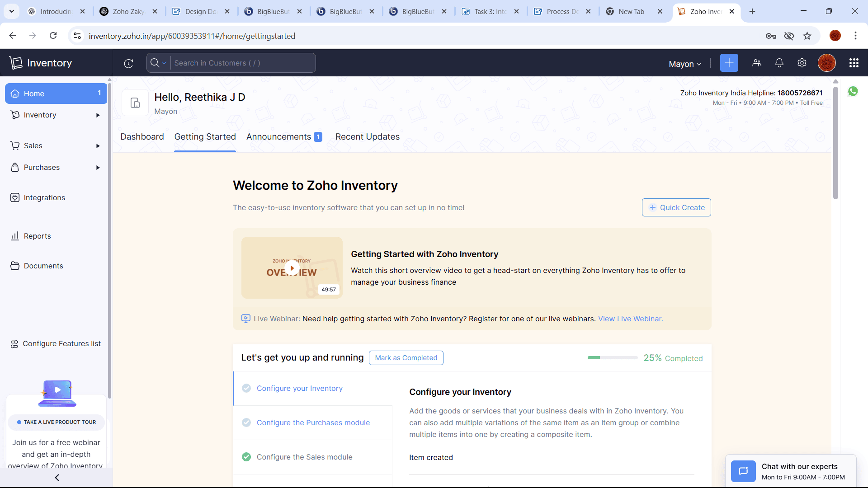868x488 pixels.
Task: Toggle check circle for Configure your Inventory
Action: tap(246, 388)
